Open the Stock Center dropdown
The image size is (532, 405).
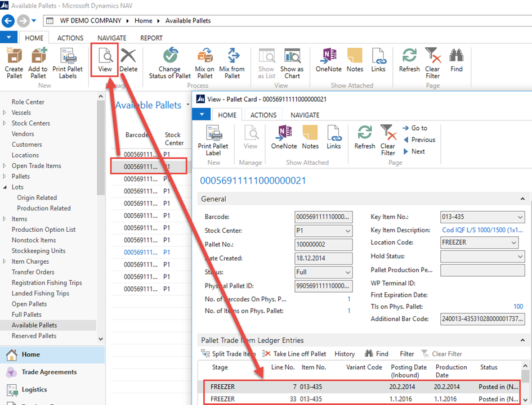pos(348,231)
